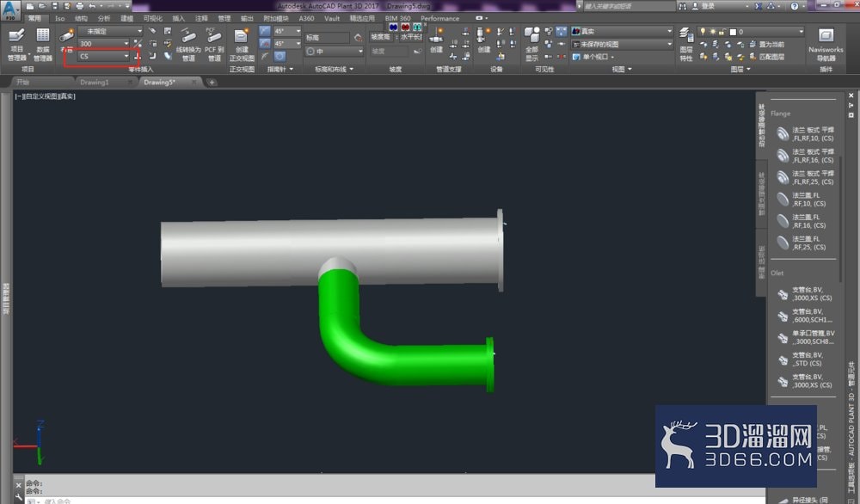Switch to the 分析 ribbon tab
Image resolution: width=860 pixels, height=504 pixels.
pyautogui.click(x=104, y=18)
